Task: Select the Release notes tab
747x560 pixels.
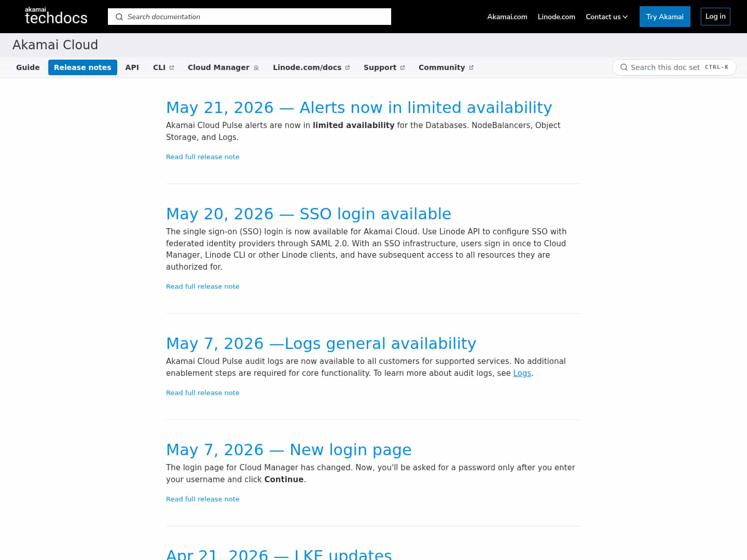Action: (82, 67)
